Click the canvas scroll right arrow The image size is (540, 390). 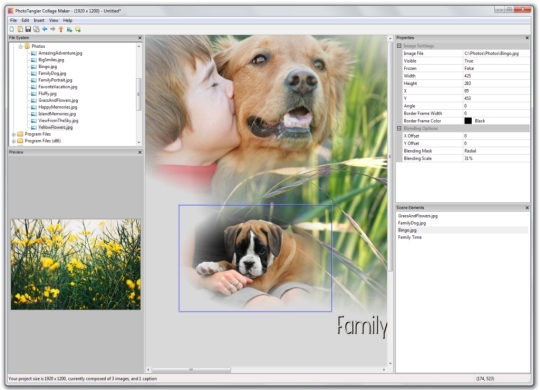tap(384, 370)
